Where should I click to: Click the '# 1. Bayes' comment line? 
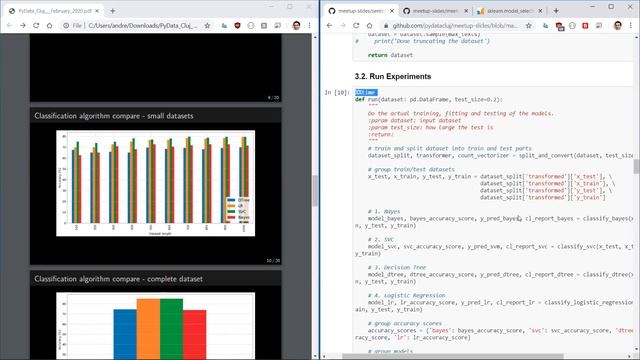[384, 211]
